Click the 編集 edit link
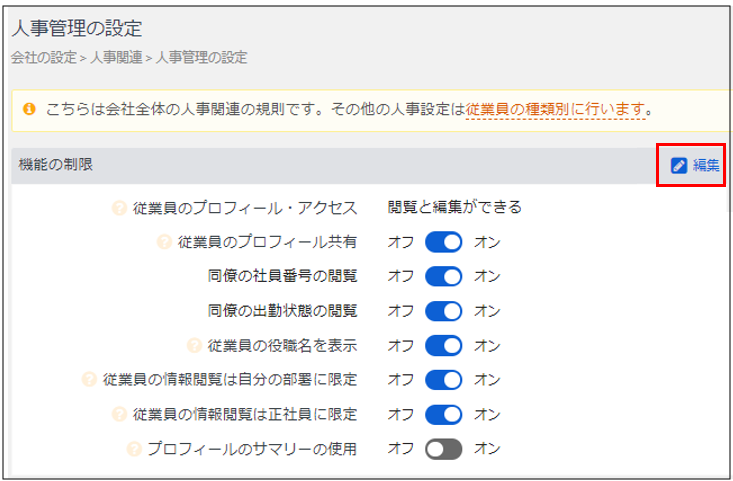Image resolution: width=733 pixels, height=481 pixels. pyautogui.click(x=706, y=165)
